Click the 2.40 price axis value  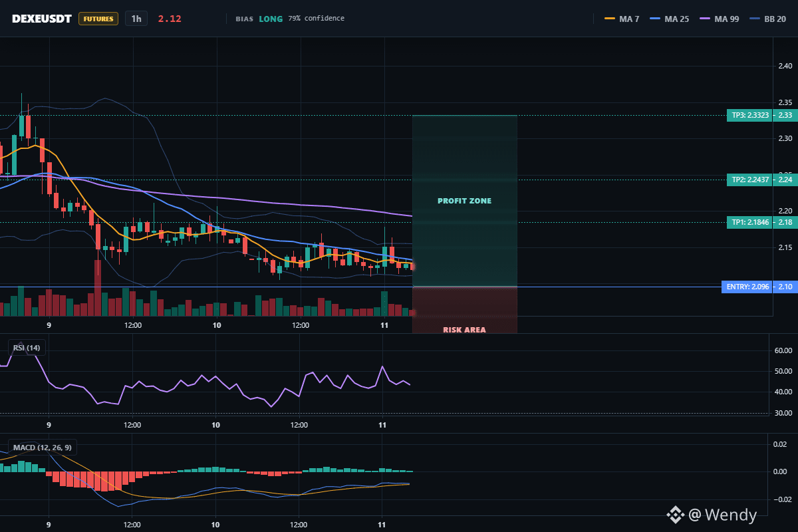pos(785,66)
